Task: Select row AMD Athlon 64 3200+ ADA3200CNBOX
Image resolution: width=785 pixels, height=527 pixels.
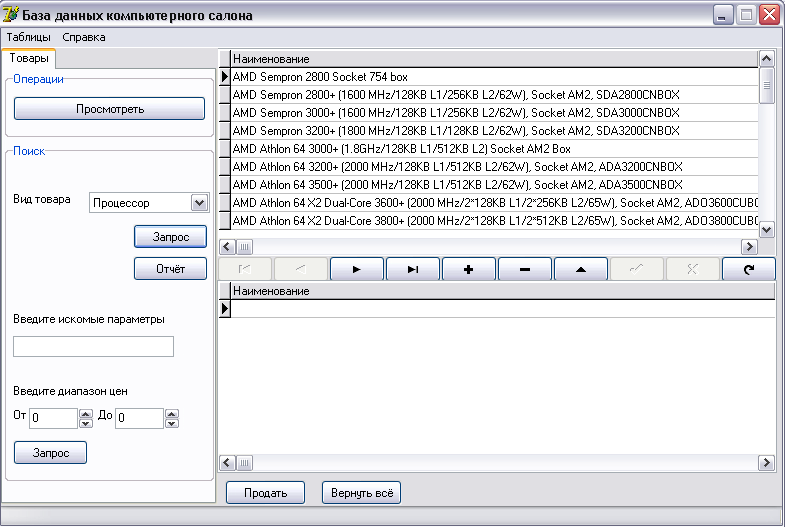Action: 494,167
